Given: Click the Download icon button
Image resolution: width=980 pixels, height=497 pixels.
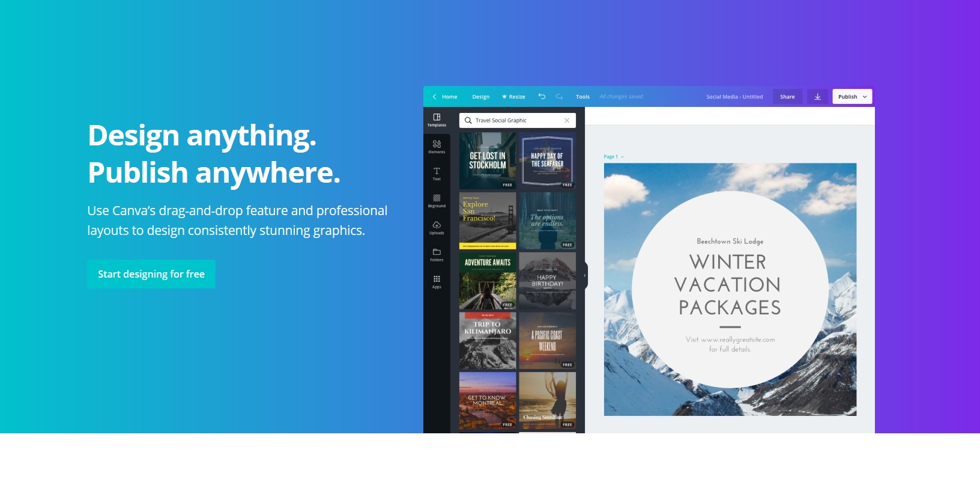Looking at the screenshot, I should 817,97.
